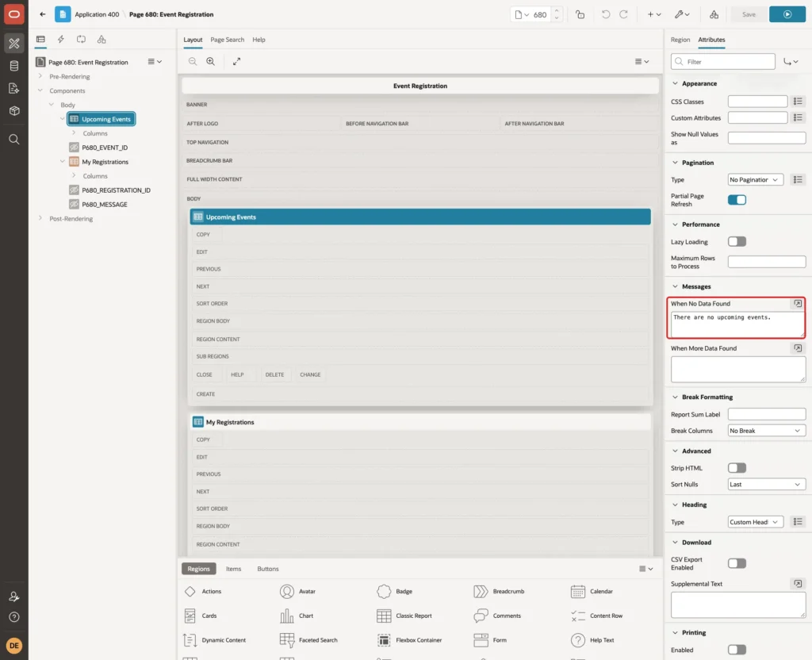Image resolution: width=812 pixels, height=660 pixels.
Task: Enable CSV Export switch
Action: pos(737,563)
